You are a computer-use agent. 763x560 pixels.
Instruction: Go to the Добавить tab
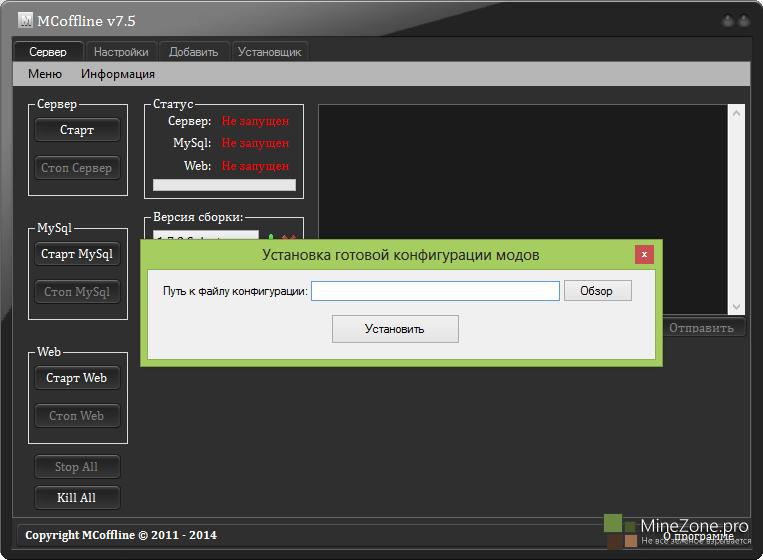coord(194,52)
